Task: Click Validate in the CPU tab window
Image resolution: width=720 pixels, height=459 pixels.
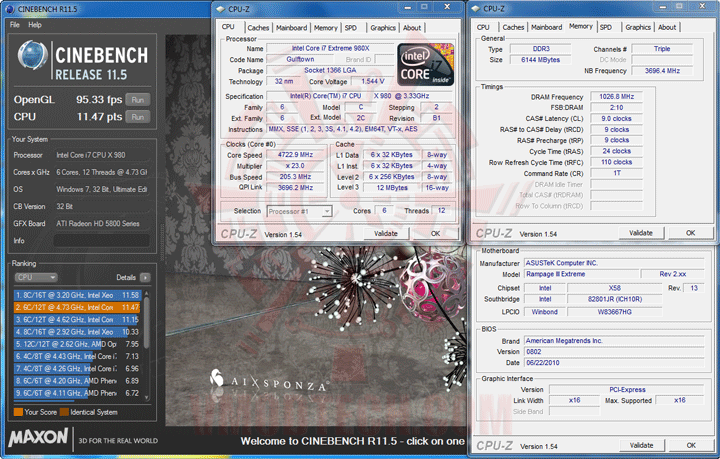Action: [x=386, y=234]
